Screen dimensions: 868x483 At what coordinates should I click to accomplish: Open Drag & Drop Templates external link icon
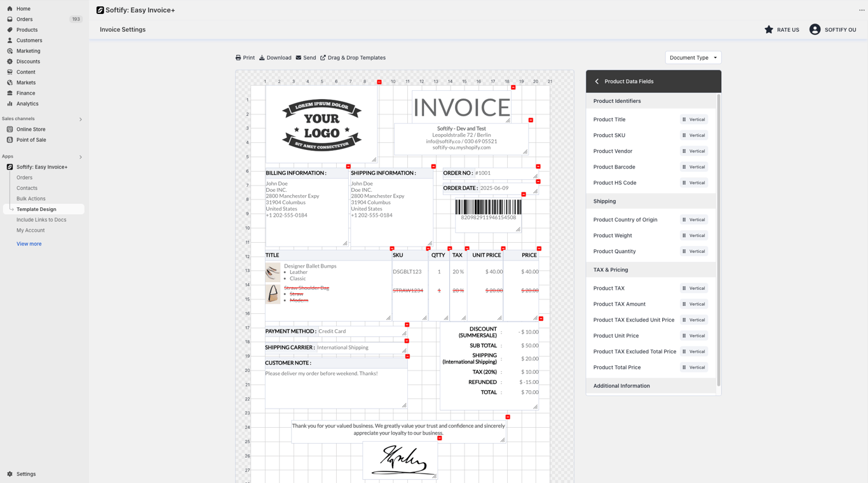click(323, 58)
